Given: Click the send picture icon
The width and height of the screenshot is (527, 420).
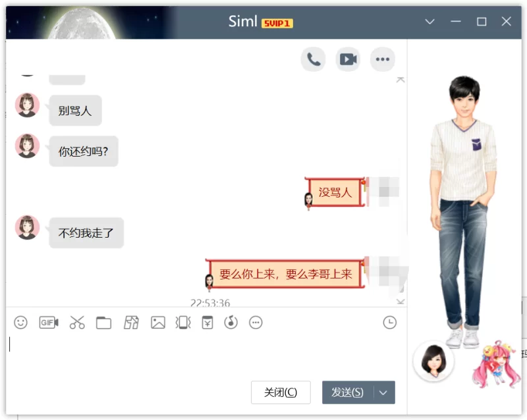Looking at the screenshot, I should [157, 323].
